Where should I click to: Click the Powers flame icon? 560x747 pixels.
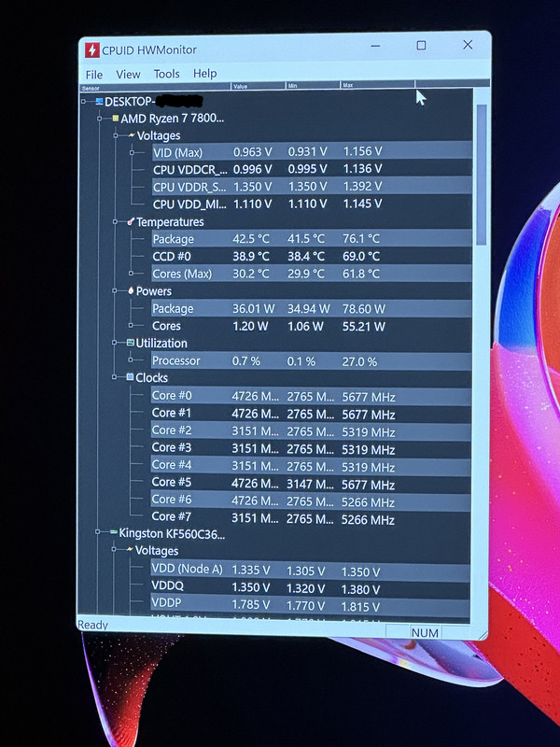[x=131, y=290]
